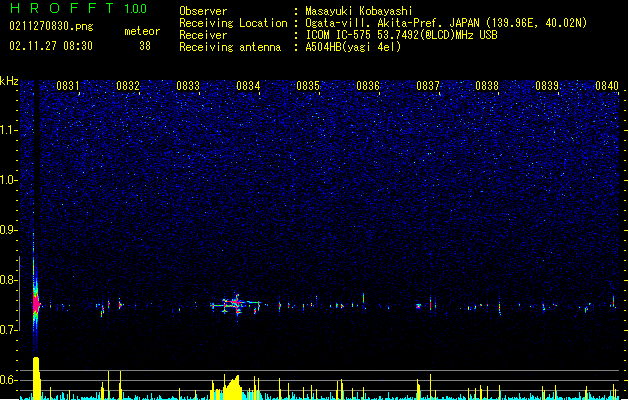Click the meteor count value 38
The width and height of the screenshot is (629, 400).
pos(145,46)
